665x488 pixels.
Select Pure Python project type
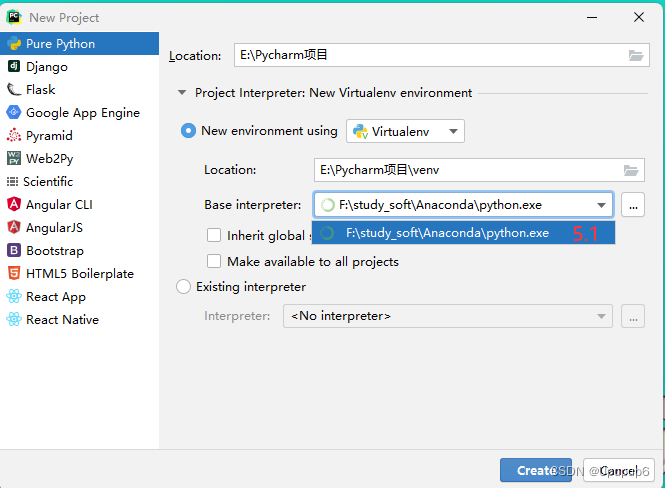coord(79,44)
